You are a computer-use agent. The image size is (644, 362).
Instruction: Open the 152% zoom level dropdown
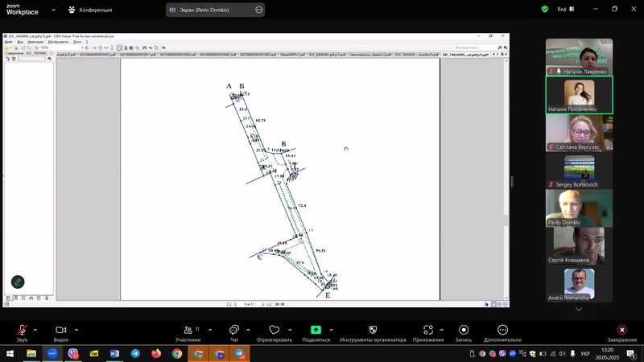[x=82, y=47]
